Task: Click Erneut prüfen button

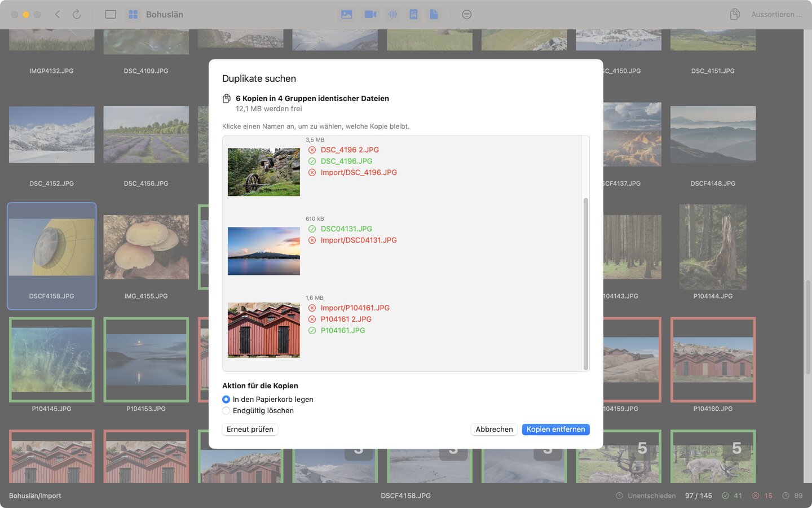Action: pyautogui.click(x=250, y=430)
